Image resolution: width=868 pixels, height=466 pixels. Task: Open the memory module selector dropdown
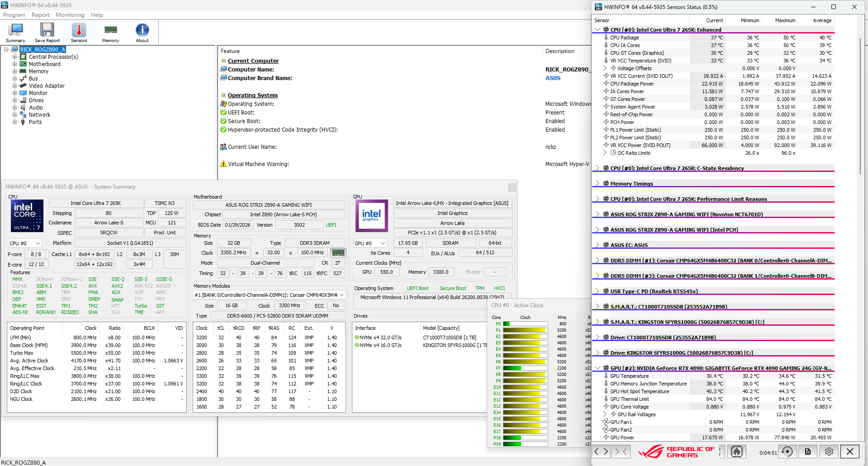(x=270, y=295)
